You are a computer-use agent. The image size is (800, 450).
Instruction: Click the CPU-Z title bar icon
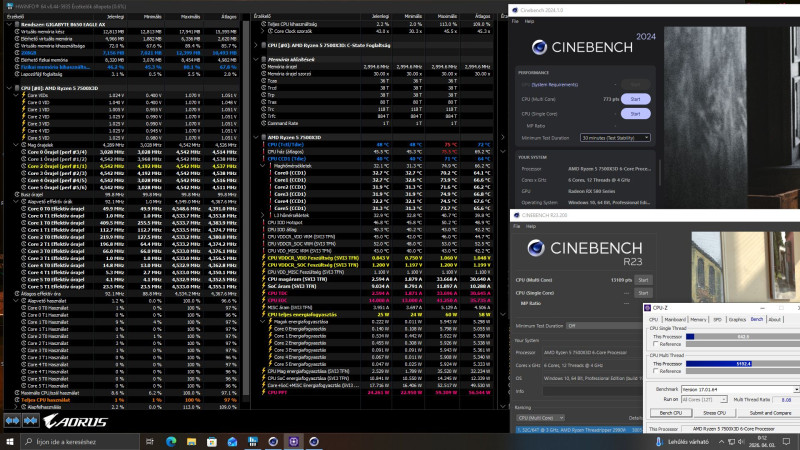coord(649,308)
